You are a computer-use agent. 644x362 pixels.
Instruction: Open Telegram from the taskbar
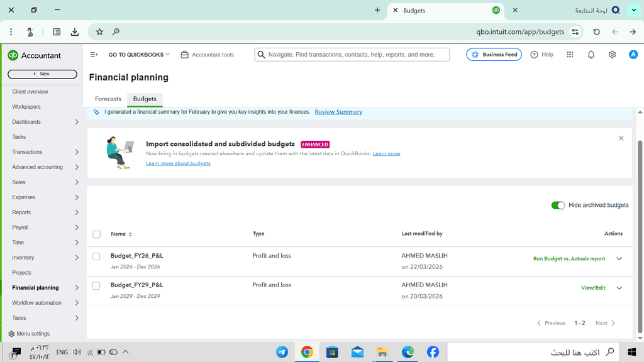[282, 352]
